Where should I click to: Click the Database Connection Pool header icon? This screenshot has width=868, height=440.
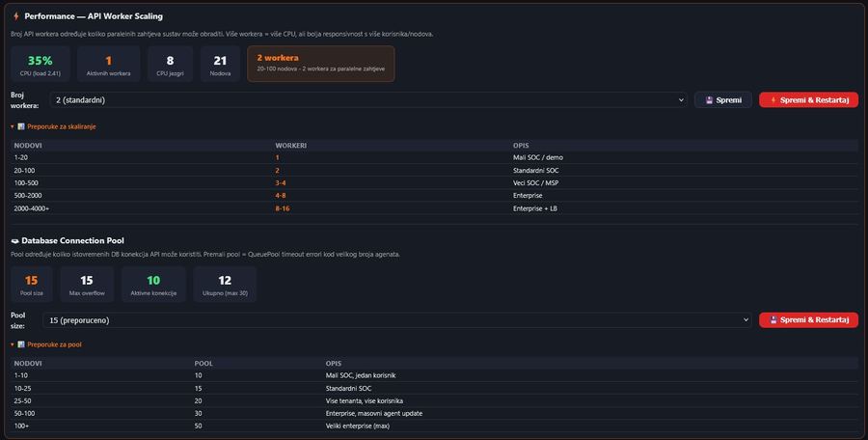click(15, 240)
